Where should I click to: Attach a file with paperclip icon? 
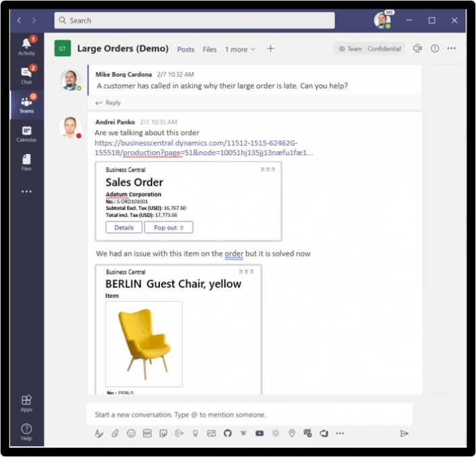point(115,433)
